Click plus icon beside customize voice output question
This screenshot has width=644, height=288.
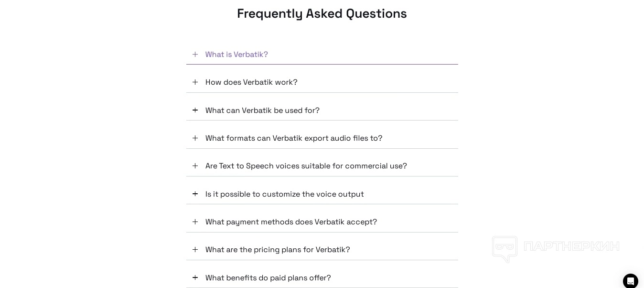coord(195,194)
